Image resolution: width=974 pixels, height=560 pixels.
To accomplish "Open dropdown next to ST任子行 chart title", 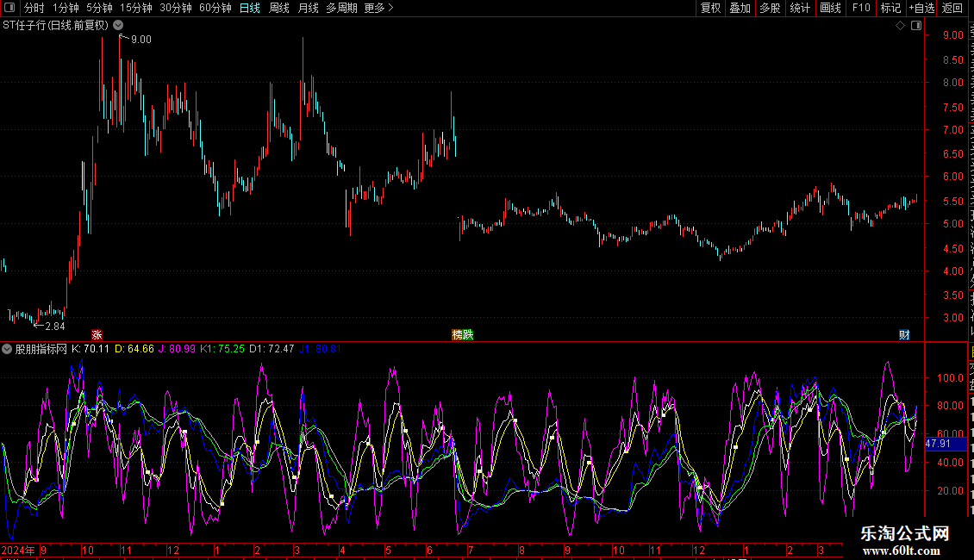I will coord(118,26).
